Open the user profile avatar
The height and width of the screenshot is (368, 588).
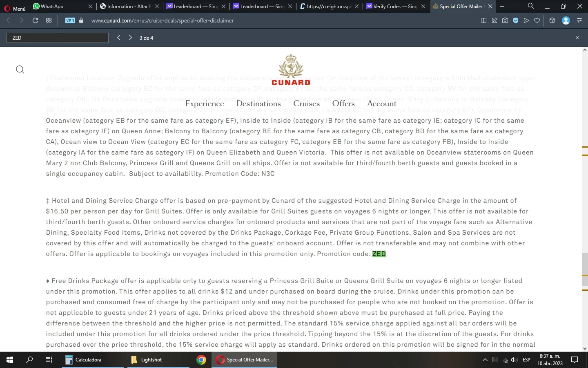click(566, 20)
